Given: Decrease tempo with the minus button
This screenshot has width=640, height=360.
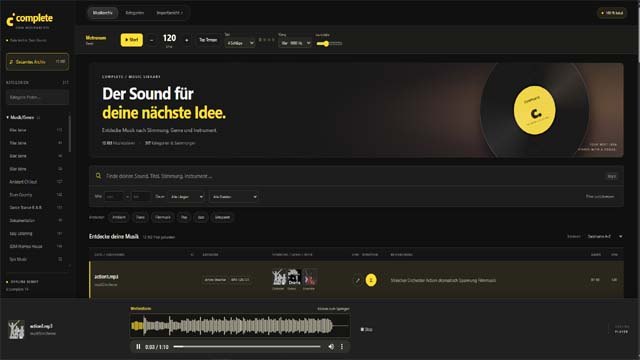Looking at the screenshot, I should (x=151, y=40).
